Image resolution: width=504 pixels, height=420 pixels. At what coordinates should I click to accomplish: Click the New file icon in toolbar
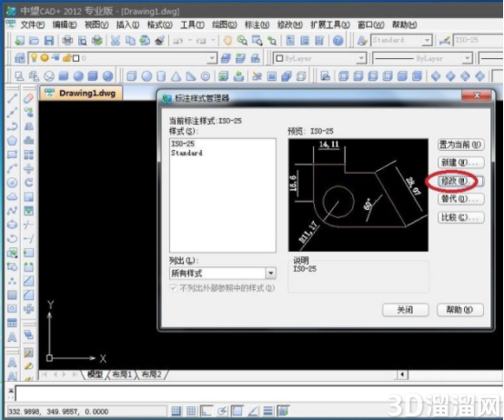pyautogui.click(x=20, y=41)
